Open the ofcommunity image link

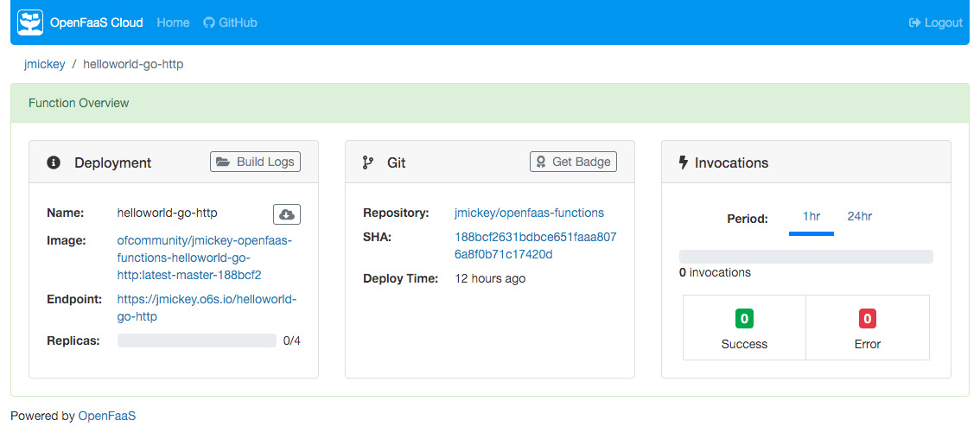204,258
